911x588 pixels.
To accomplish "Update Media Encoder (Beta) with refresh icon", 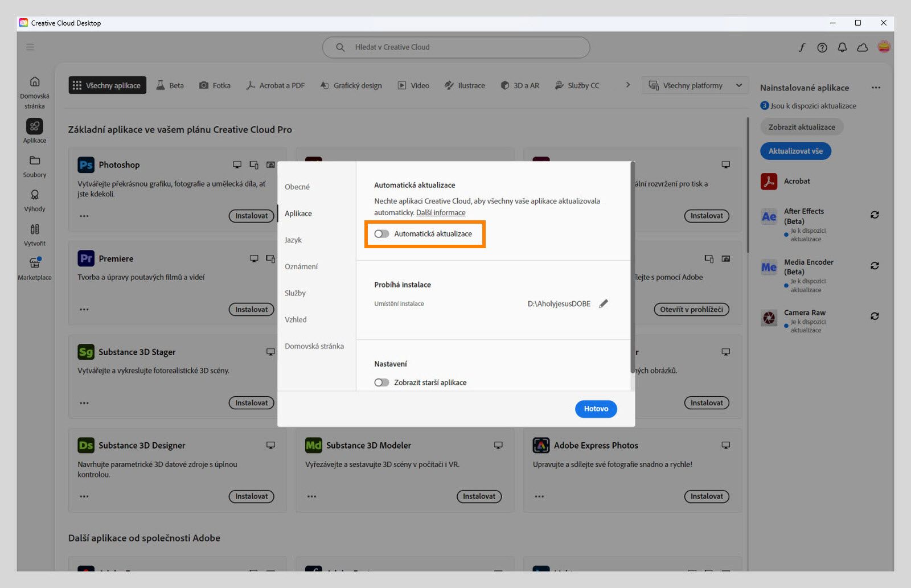I will point(875,265).
